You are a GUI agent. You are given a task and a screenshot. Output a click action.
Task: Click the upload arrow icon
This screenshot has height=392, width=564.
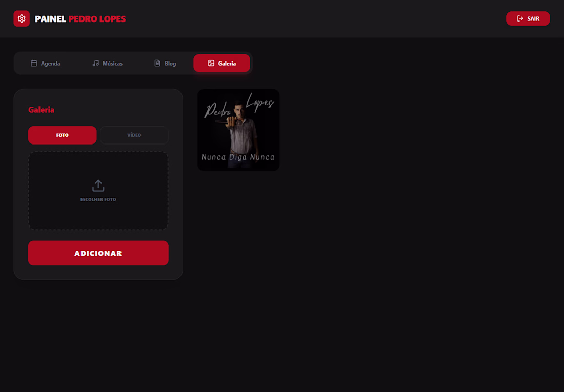98,185
